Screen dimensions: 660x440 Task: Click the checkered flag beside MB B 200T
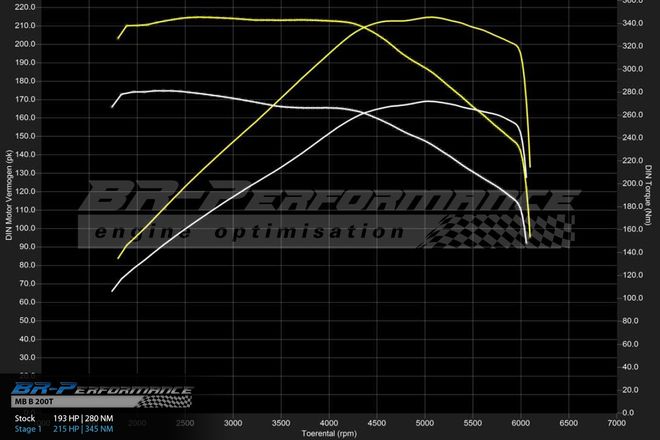click(167, 401)
